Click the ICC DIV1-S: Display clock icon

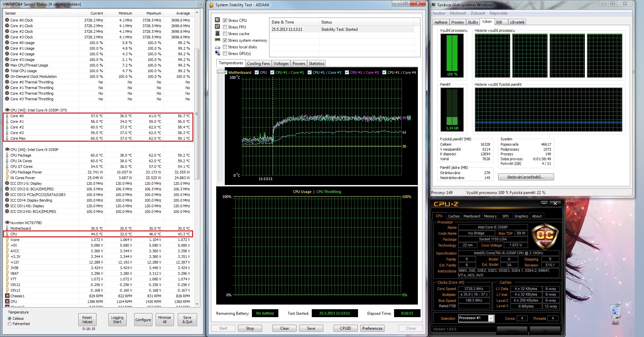pyautogui.click(x=7, y=183)
